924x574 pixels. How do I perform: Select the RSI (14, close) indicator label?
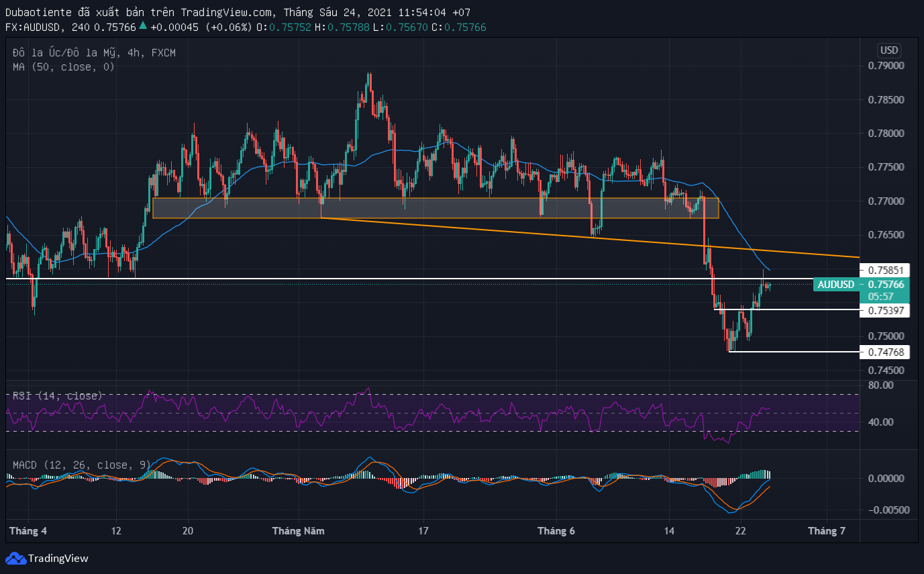58,396
